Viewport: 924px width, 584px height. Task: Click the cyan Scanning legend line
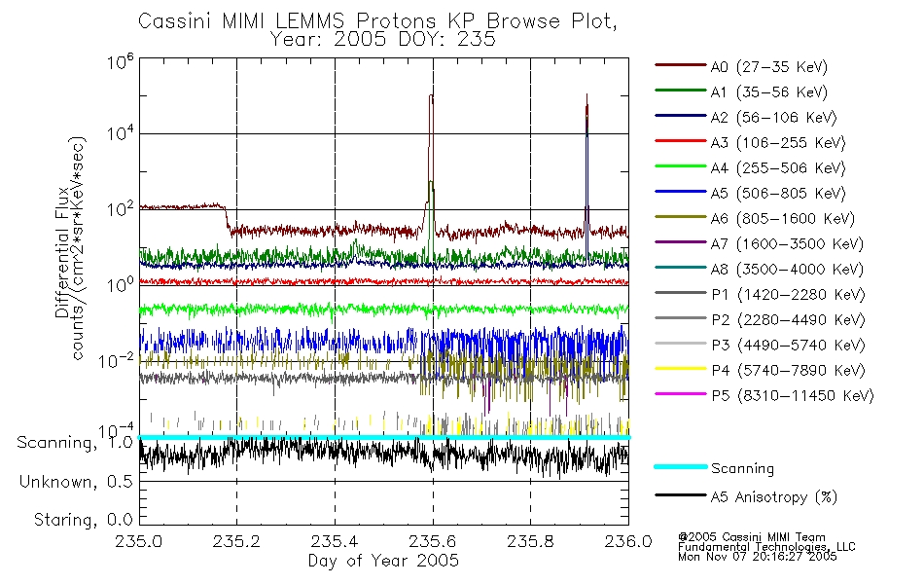pos(681,466)
